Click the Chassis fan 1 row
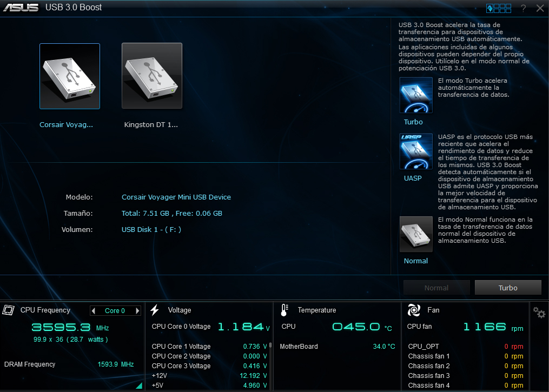549x392 pixels. coord(466,356)
